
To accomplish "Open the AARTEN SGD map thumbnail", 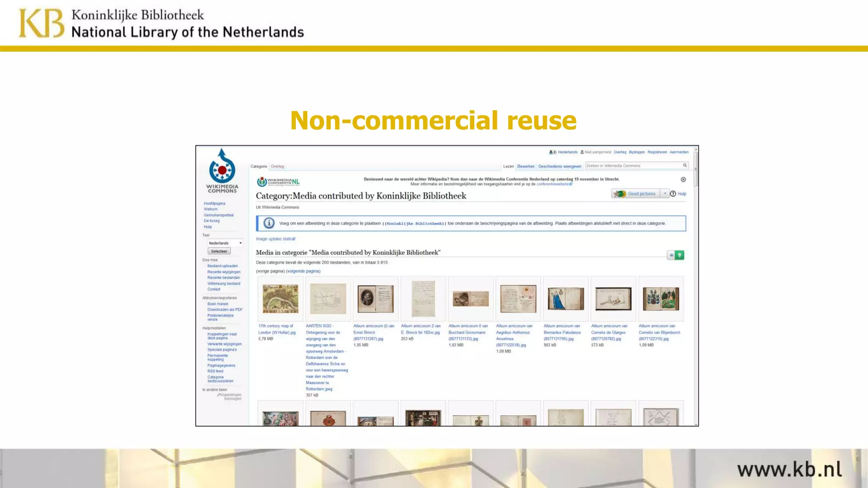I will click(328, 299).
